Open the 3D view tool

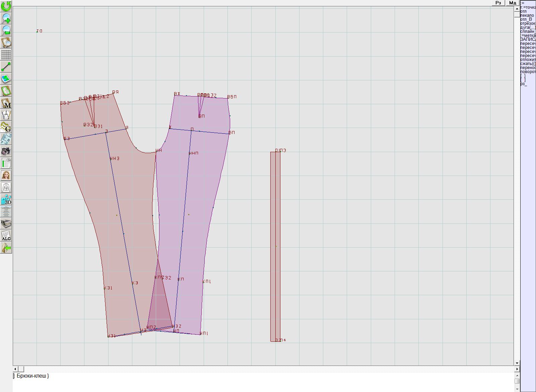6,200
